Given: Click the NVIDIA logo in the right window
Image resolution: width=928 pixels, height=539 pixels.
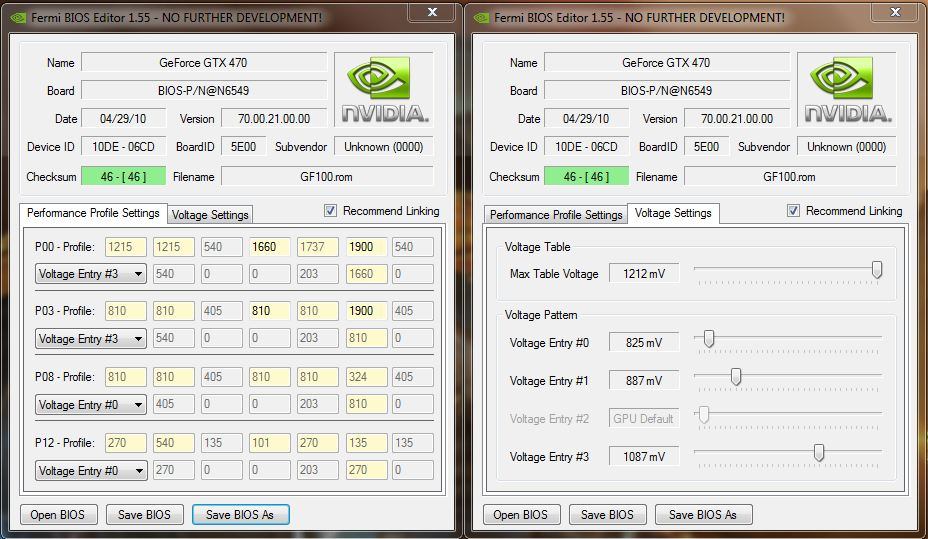Looking at the screenshot, I should 847,89.
